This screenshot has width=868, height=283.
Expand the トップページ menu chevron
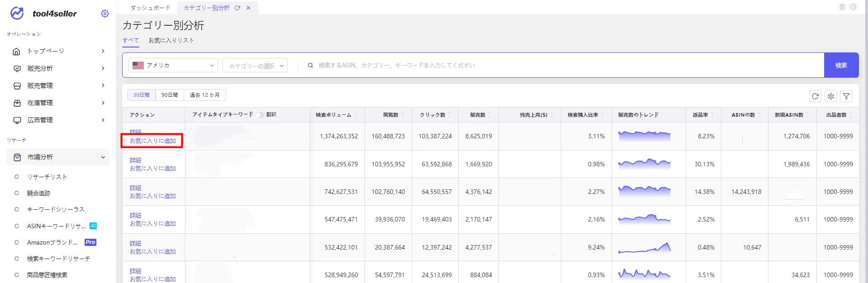pyautogui.click(x=103, y=51)
